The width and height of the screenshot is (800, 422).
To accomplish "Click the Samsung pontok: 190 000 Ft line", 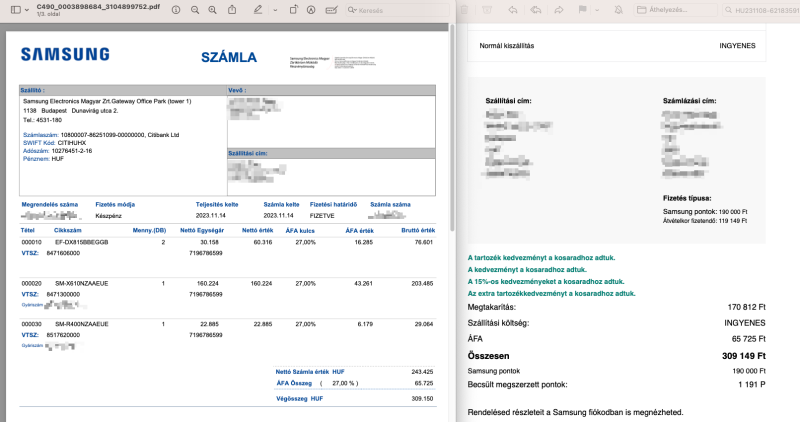I will (705, 212).
